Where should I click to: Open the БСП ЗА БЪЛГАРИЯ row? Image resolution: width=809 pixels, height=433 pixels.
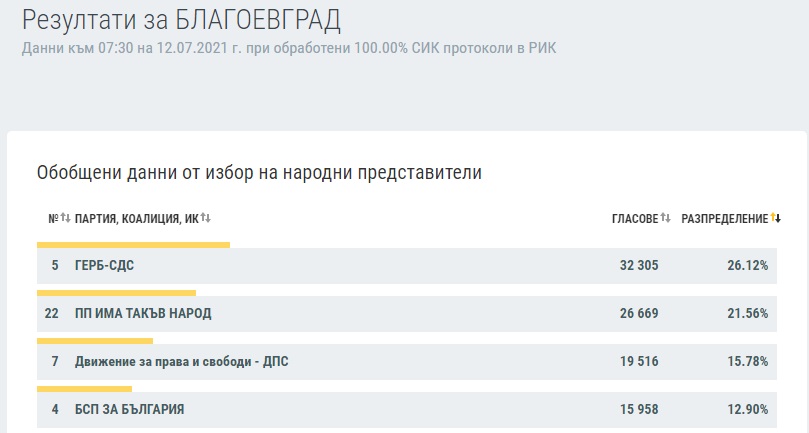[x=407, y=409]
